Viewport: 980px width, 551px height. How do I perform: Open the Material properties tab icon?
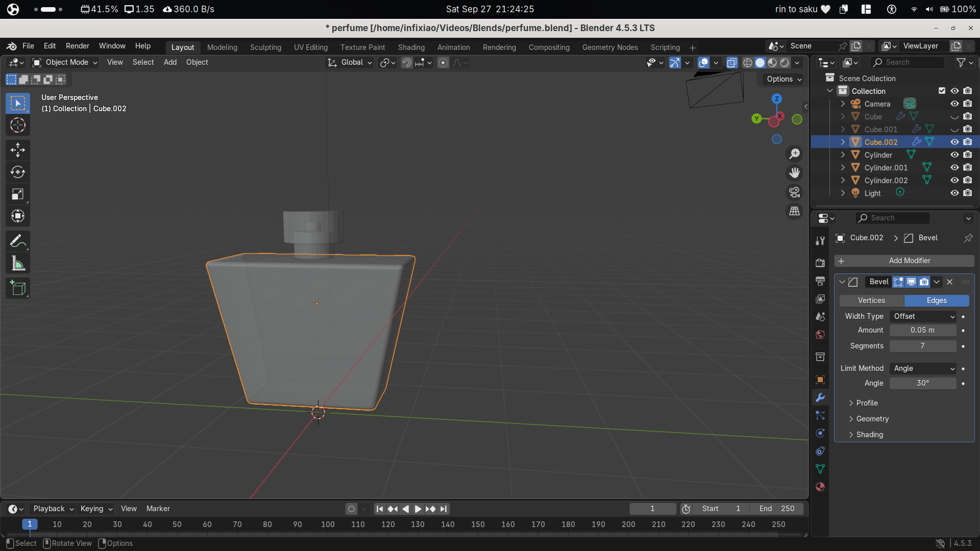pyautogui.click(x=820, y=487)
